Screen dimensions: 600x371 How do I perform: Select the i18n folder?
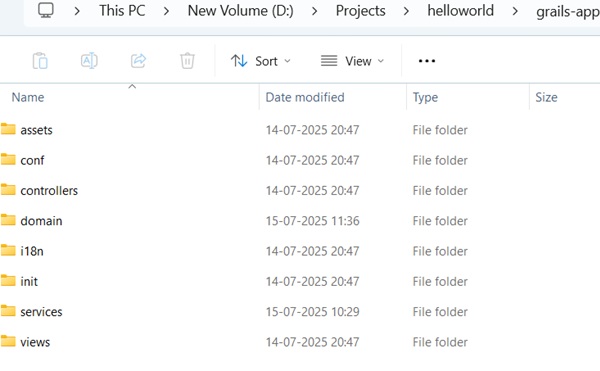32,251
